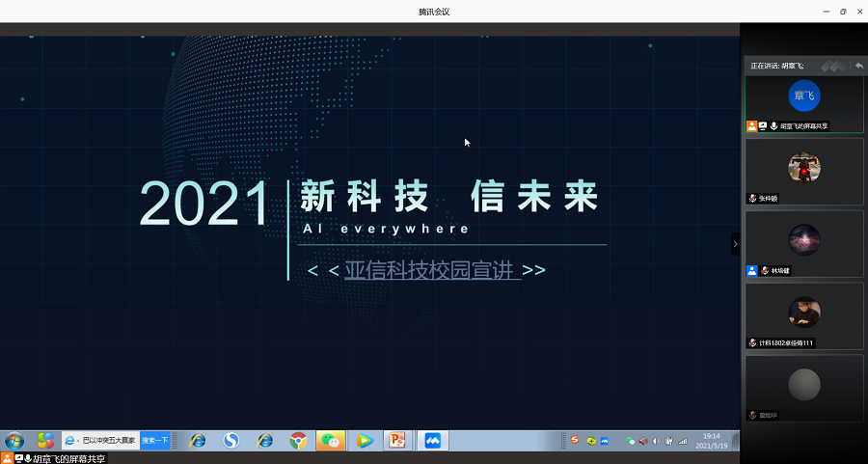Screen dimensions: 868x464
Task: Click the system clock showing 19:14
Action: click(710, 441)
